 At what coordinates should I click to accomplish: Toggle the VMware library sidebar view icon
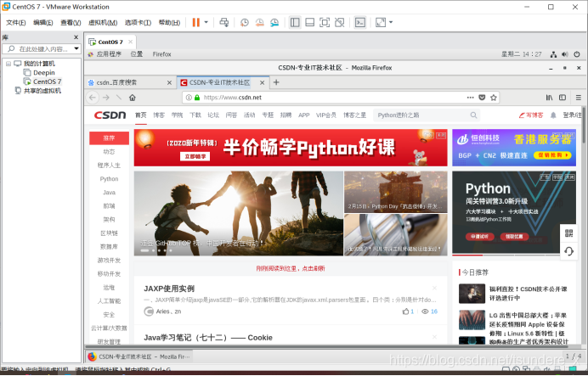coord(295,22)
